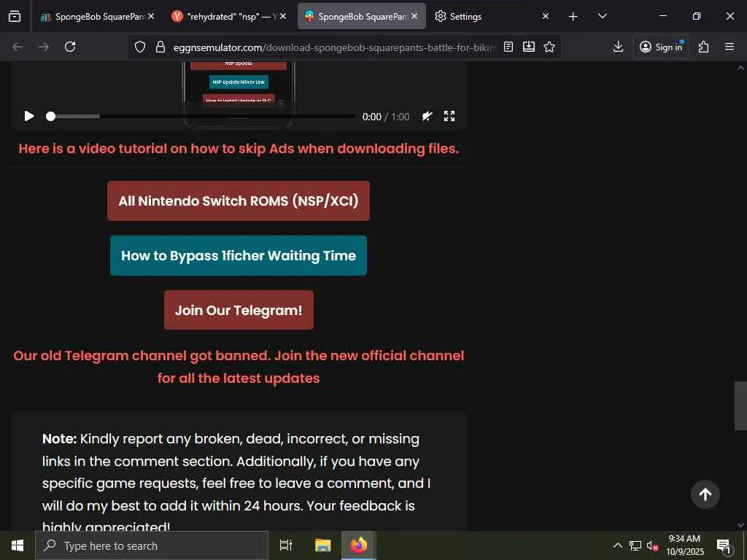
Task: Open All Nintendo Switch ROMS (NSP/XCI) button
Action: pos(239,201)
